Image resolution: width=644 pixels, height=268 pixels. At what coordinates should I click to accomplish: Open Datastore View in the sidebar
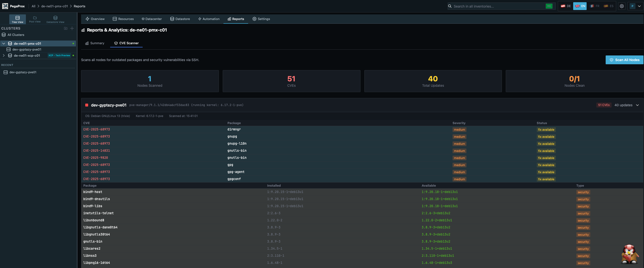click(55, 19)
